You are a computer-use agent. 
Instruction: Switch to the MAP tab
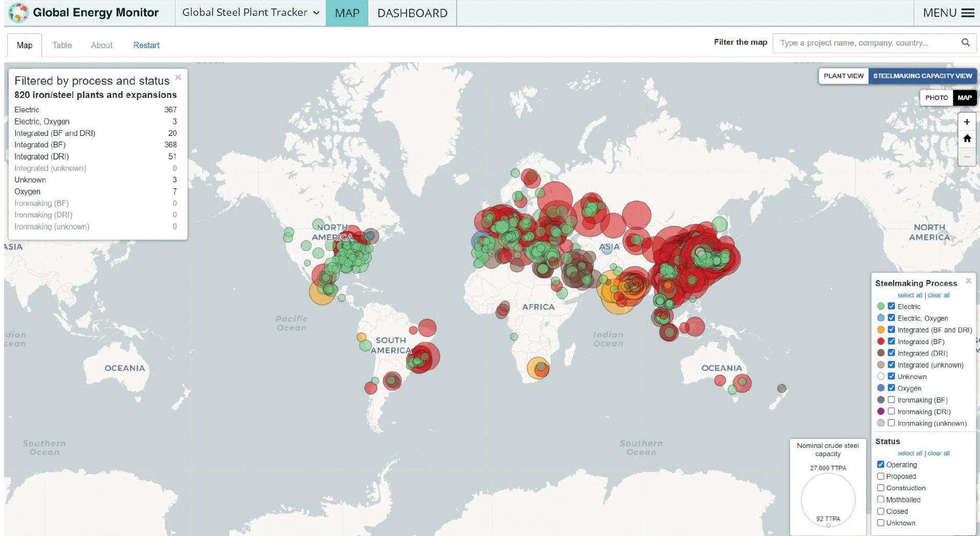pos(347,13)
